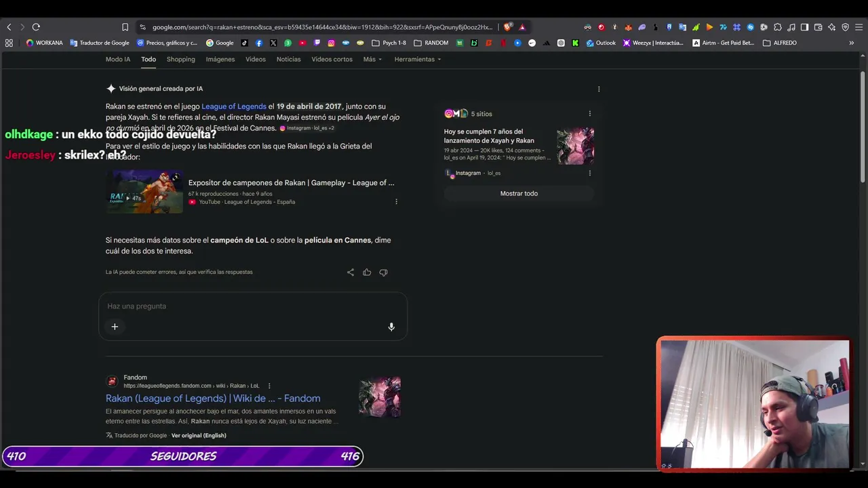This screenshot has width=868, height=488.
Task: Open the ALFREDO bookmarks folder
Action: [780, 43]
